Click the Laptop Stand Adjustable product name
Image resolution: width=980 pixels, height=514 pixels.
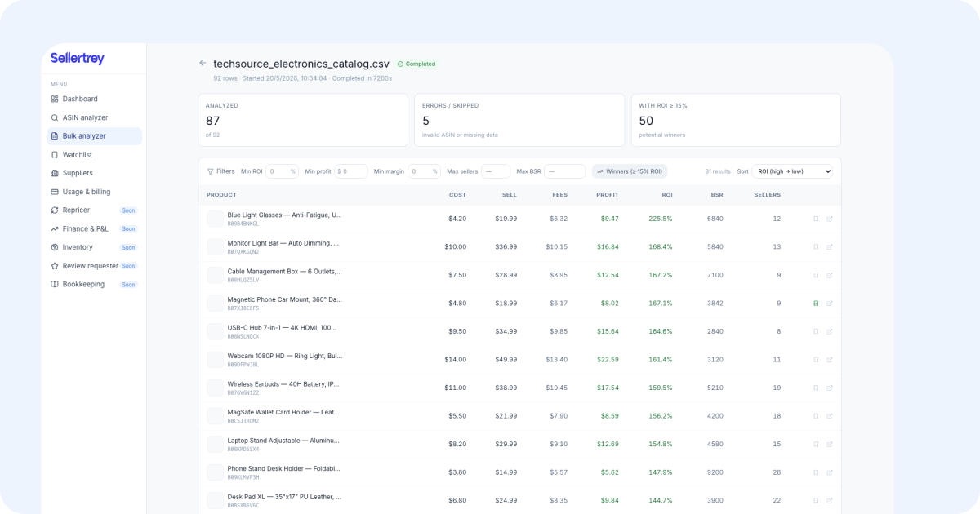pyautogui.click(x=283, y=440)
